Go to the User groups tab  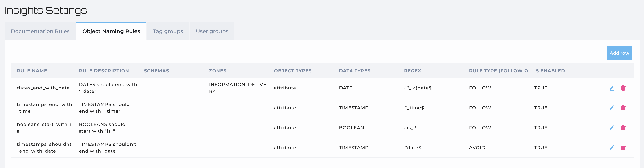[212, 31]
